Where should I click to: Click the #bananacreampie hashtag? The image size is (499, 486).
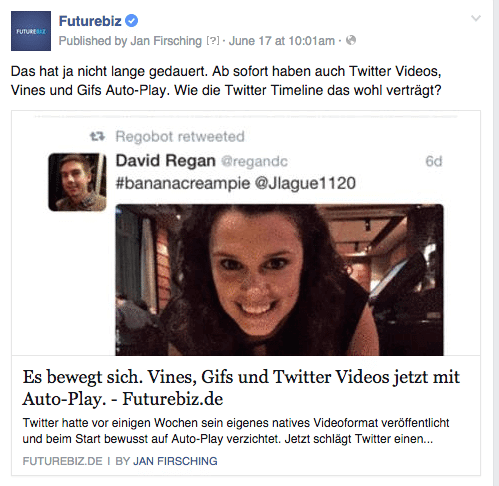tap(183, 183)
